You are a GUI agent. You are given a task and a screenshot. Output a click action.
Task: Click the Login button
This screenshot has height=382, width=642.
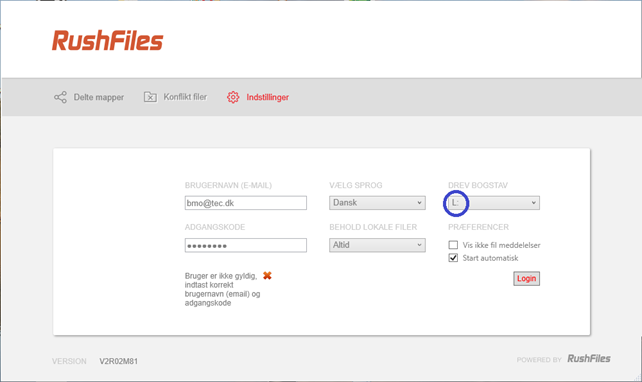click(527, 278)
